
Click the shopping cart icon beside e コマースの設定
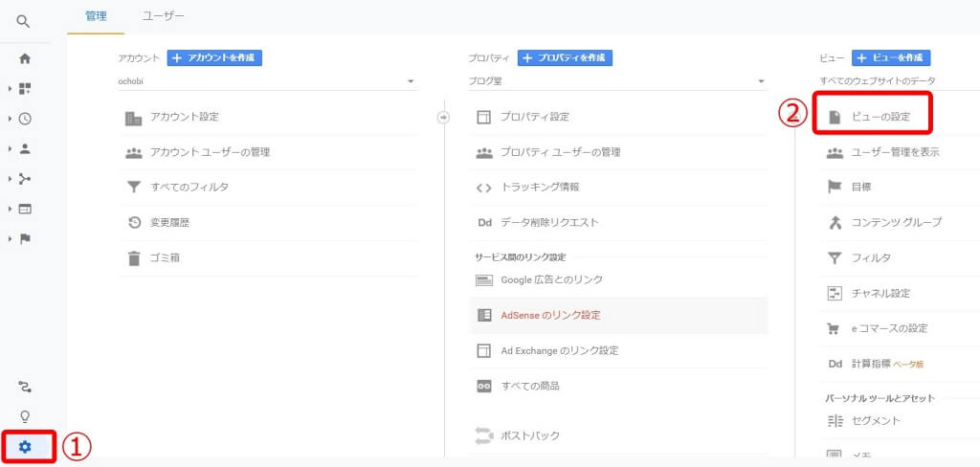[835, 329]
